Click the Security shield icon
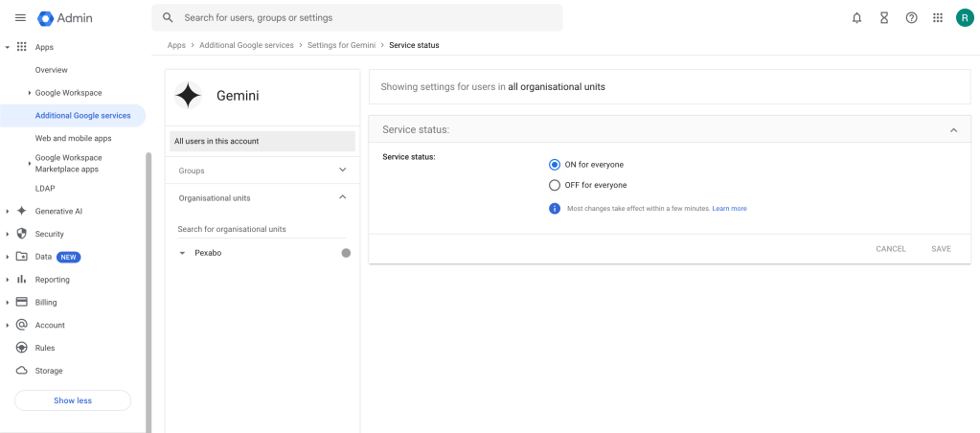The image size is (980, 433). click(22, 234)
